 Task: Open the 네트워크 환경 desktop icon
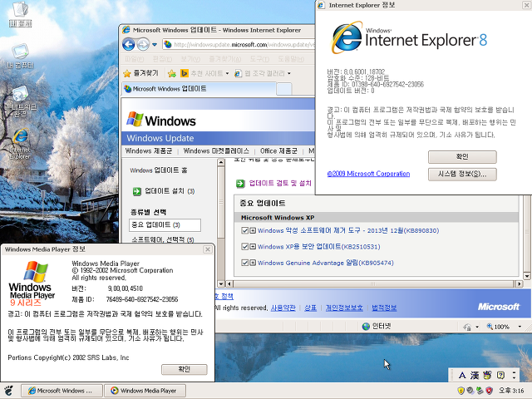pyautogui.click(x=20, y=101)
